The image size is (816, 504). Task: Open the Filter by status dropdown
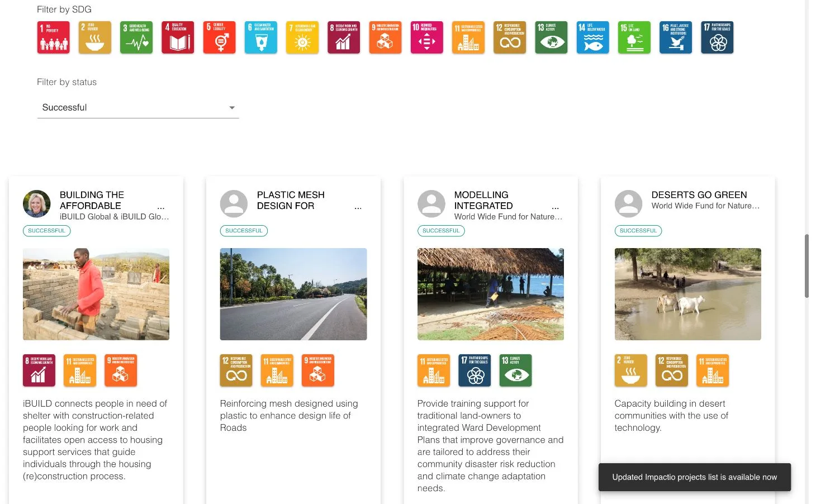pos(137,108)
